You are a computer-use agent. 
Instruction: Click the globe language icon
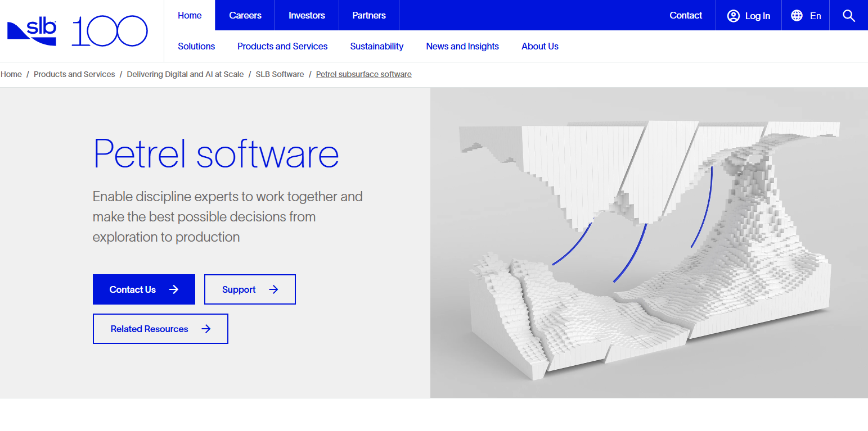pyautogui.click(x=797, y=16)
